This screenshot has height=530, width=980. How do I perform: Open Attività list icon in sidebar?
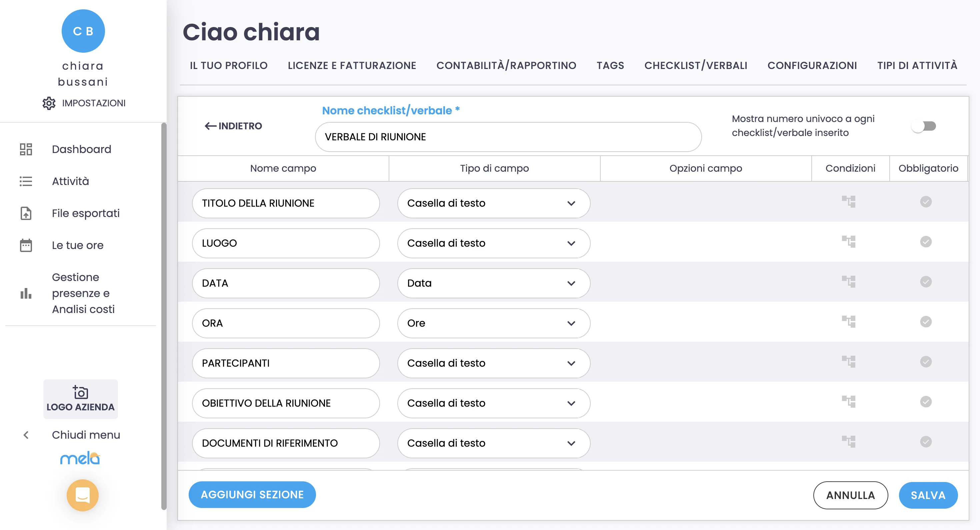26,181
